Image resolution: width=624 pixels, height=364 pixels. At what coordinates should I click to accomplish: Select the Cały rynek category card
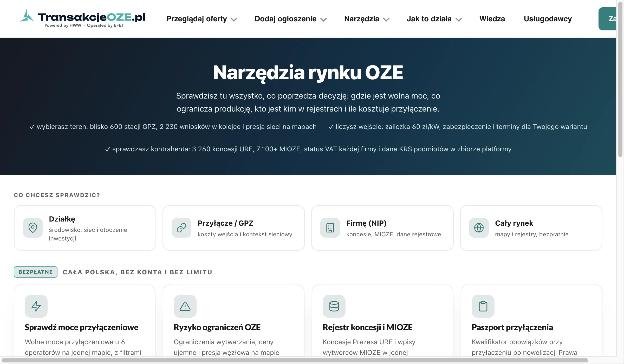point(531,228)
